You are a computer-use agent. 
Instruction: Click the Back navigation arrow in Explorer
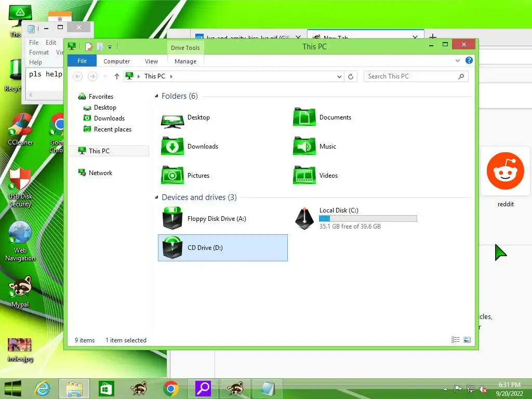(78, 76)
